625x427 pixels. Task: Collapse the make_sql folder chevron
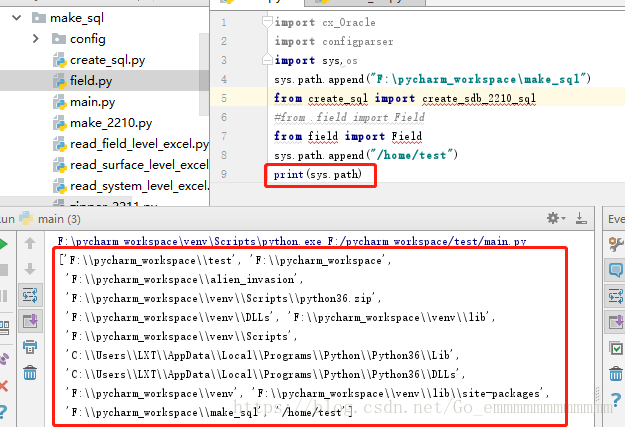[16, 18]
